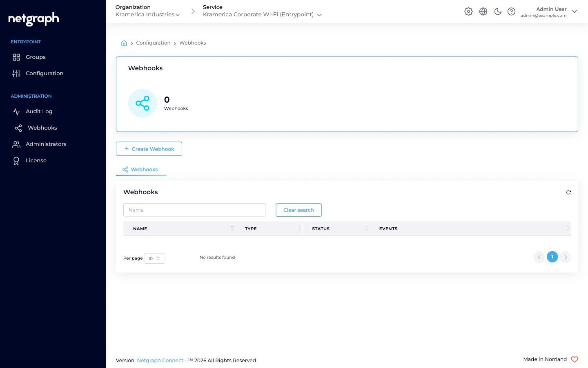This screenshot has width=588, height=368.
Task: Expand the Admin User account menu
Action: (x=549, y=12)
